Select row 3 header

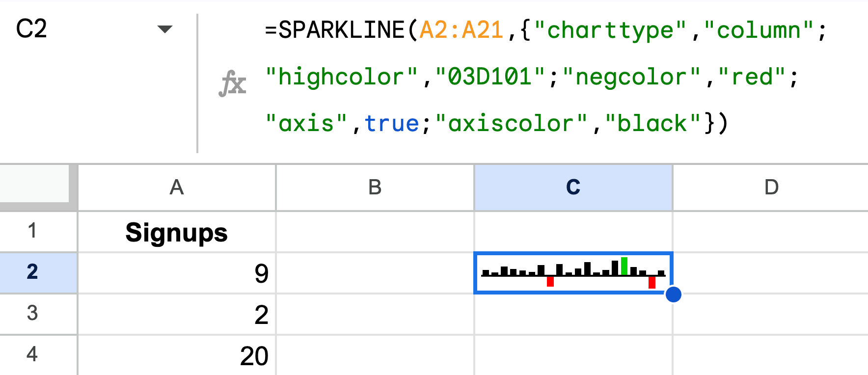[32, 314]
